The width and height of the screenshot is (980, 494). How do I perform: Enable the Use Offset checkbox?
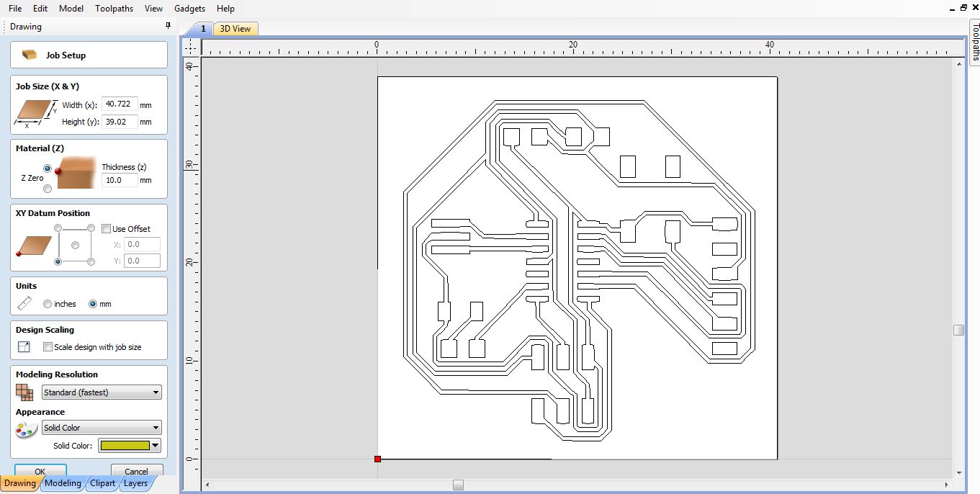(x=106, y=229)
